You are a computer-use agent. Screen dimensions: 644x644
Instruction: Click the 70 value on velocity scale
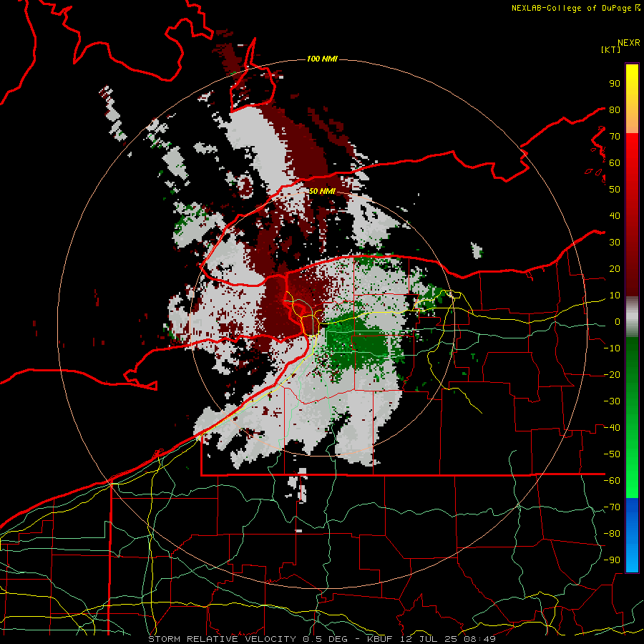[x=615, y=137]
